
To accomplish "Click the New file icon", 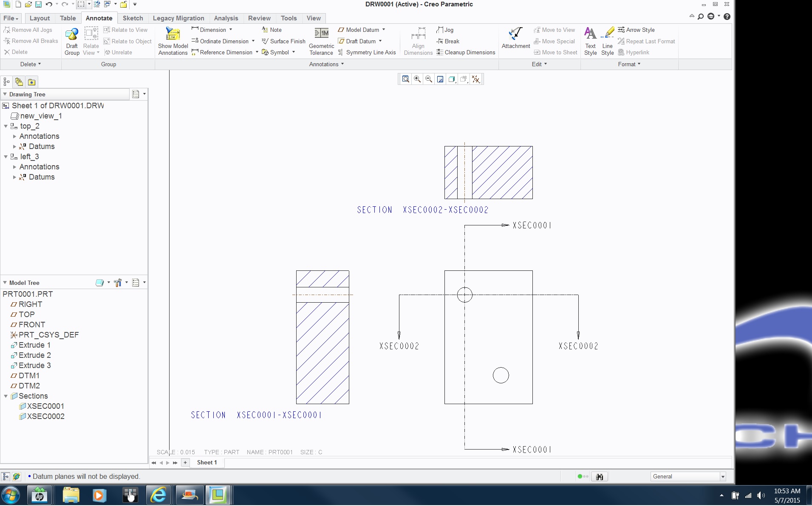I will [18, 4].
